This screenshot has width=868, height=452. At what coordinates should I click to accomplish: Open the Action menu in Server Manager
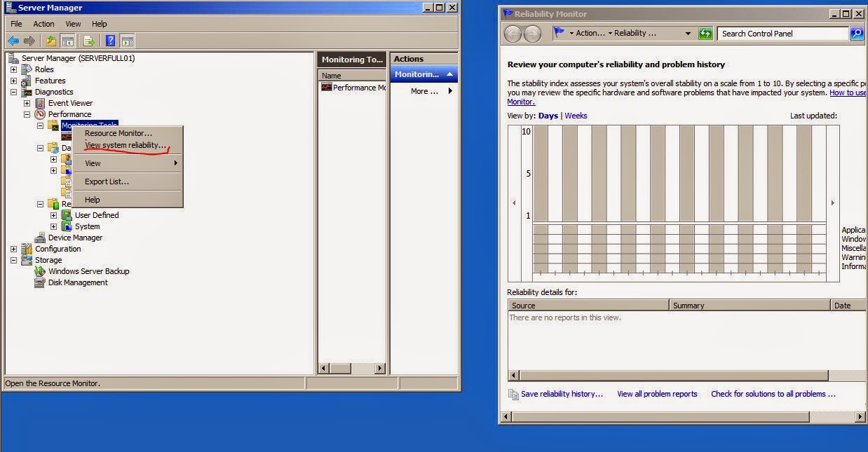point(43,24)
